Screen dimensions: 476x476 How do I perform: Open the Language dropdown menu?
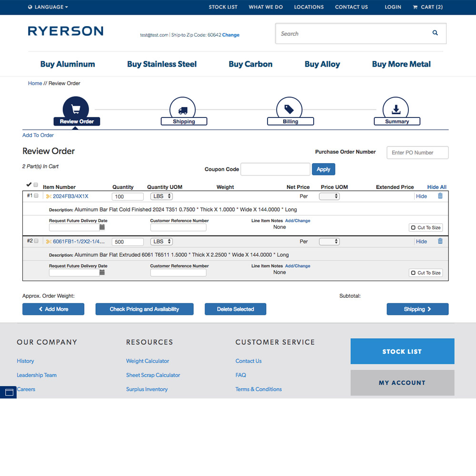pos(48,7)
